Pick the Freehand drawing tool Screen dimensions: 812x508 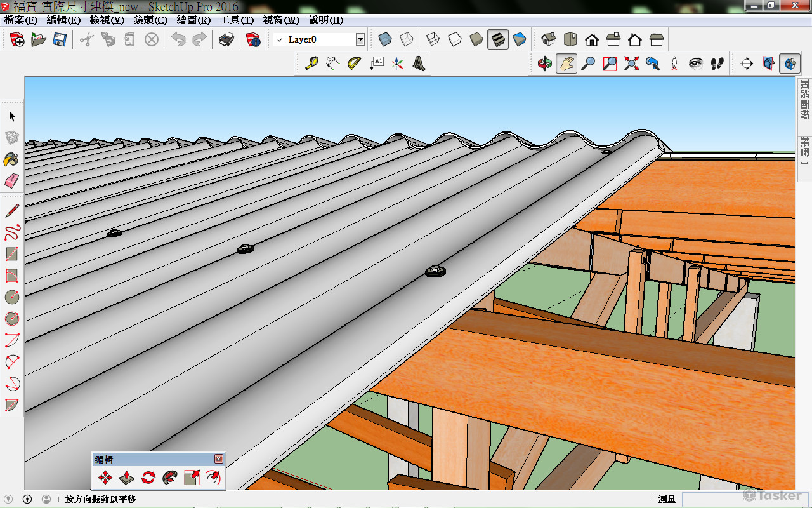[12, 232]
